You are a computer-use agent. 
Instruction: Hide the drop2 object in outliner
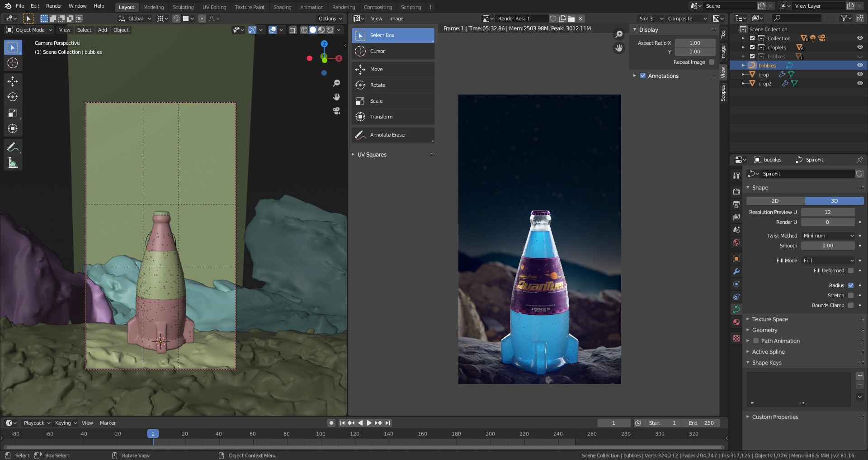(860, 83)
